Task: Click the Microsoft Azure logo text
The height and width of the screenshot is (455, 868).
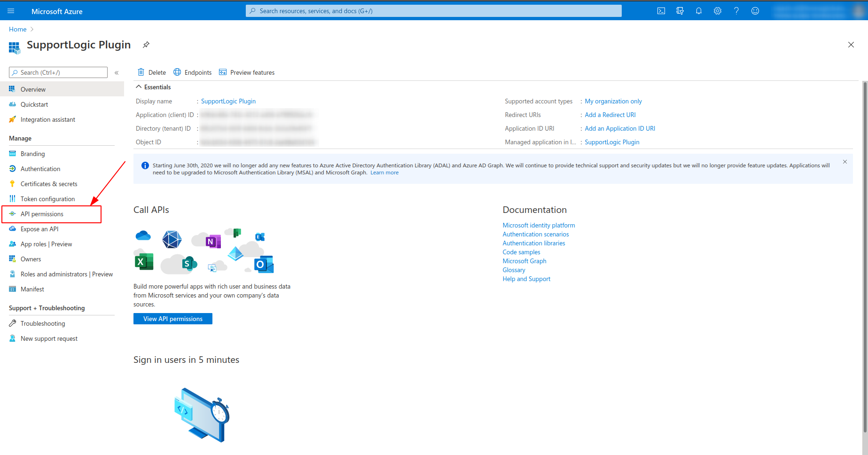Action: coord(57,11)
